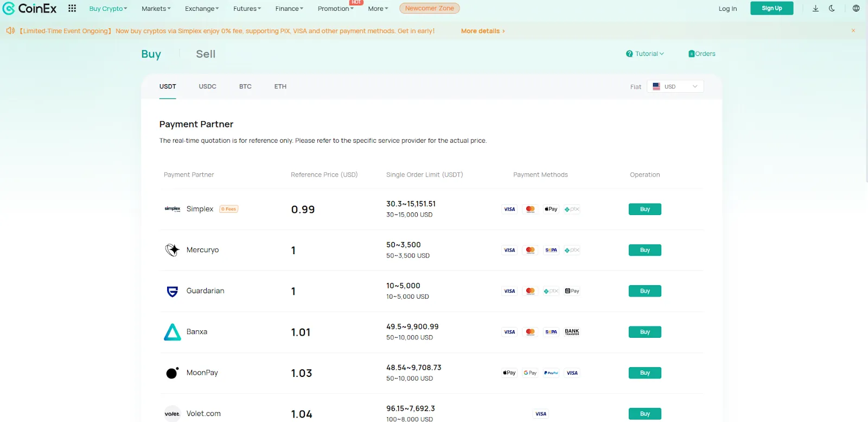Click Bank Transfer icon in Banxa row
Viewport: 868px width, 422px height.
(572, 332)
